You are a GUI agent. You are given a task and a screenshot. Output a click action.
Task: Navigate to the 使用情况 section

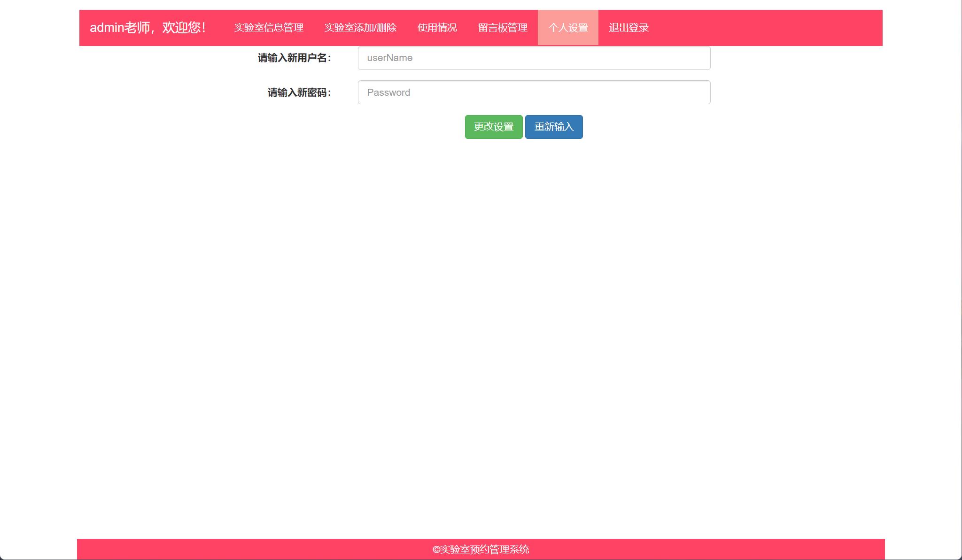coord(436,27)
